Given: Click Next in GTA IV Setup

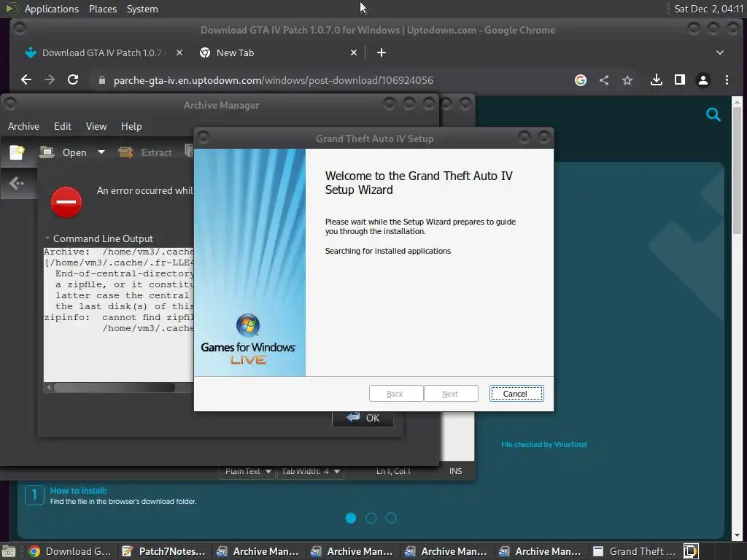Looking at the screenshot, I should 451,393.
